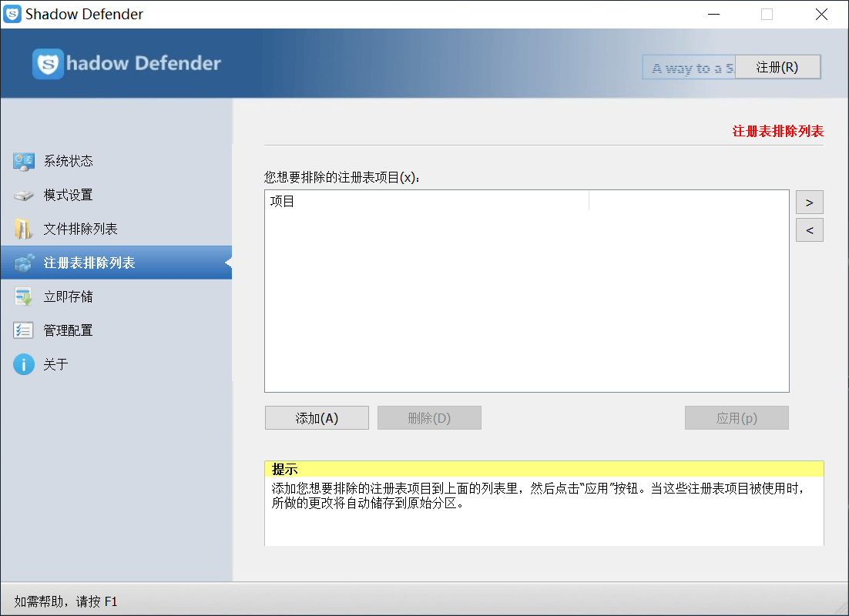
Task: Open 管理配置 in the sidebar
Action: coord(116,330)
